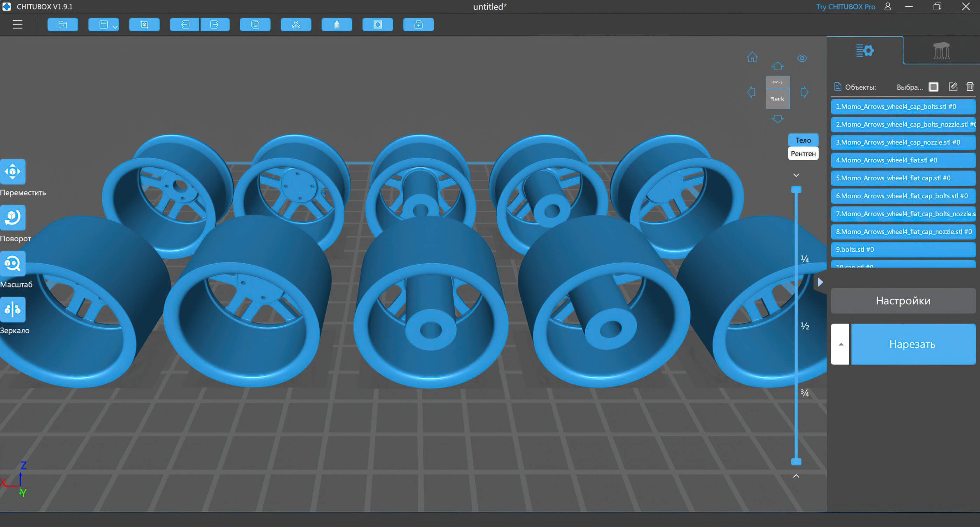Click the Настройки settings button

pyautogui.click(x=903, y=300)
